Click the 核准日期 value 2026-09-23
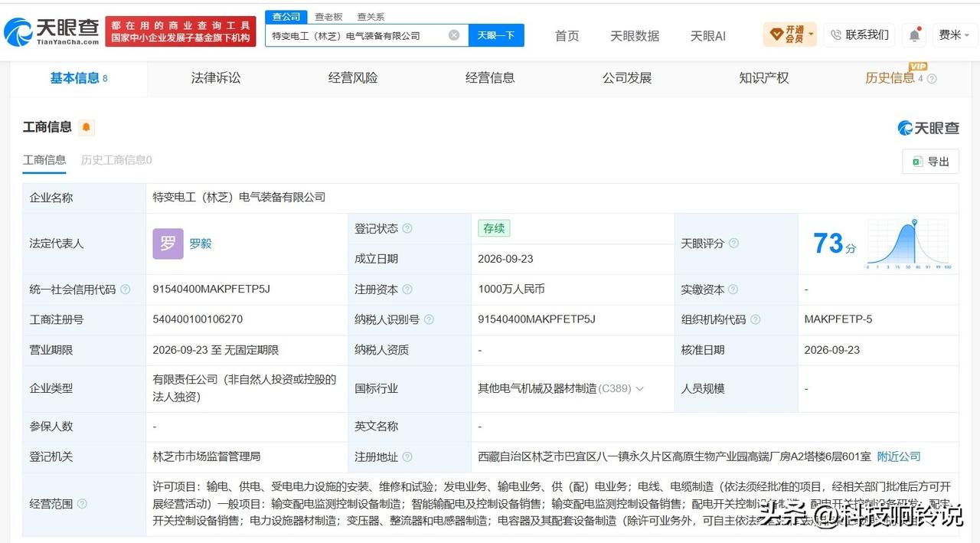Viewport: 980px width, 543px height. 832,350
